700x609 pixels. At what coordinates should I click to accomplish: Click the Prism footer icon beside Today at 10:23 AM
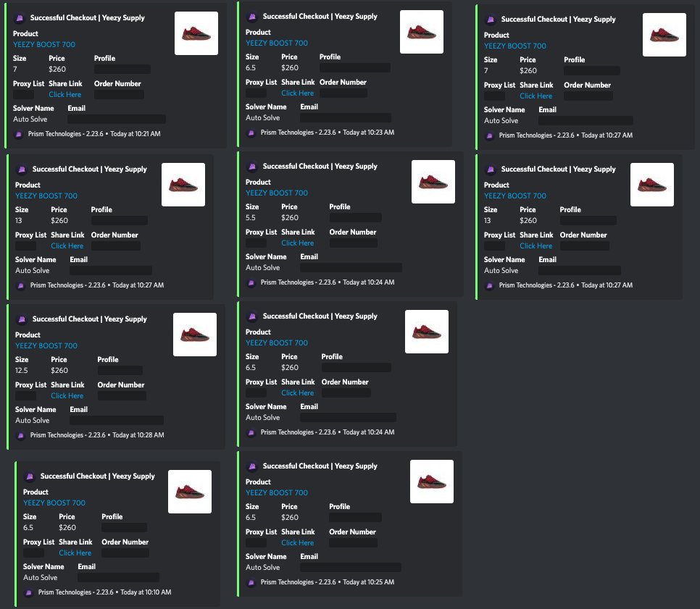[x=251, y=133]
